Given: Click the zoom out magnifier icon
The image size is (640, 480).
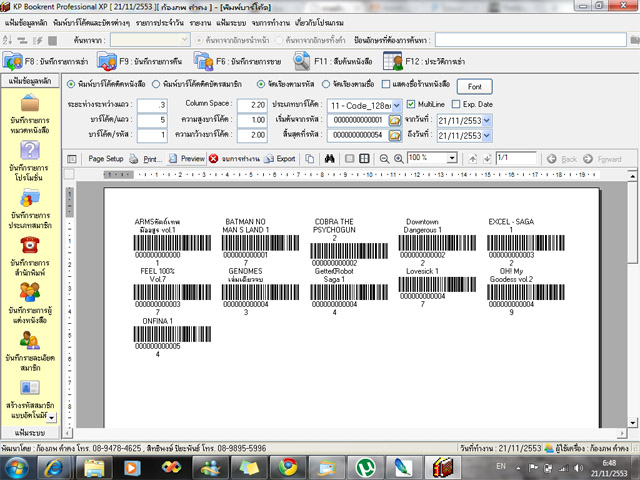Looking at the screenshot, I should click(384, 159).
